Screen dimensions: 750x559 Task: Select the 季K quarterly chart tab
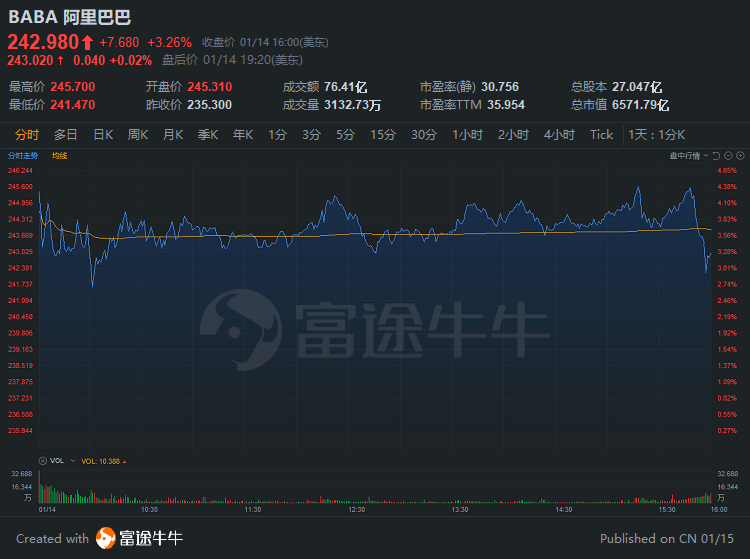click(x=208, y=135)
